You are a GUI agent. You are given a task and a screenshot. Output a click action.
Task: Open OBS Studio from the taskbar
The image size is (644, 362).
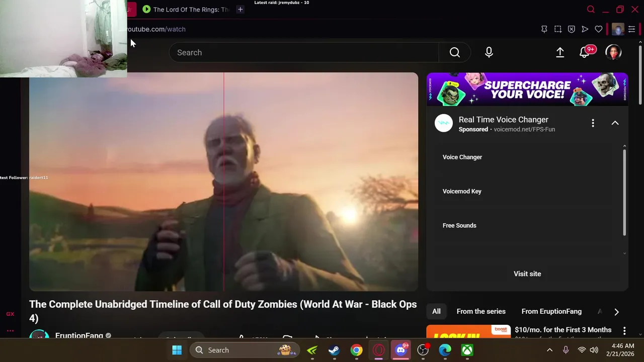click(423, 350)
